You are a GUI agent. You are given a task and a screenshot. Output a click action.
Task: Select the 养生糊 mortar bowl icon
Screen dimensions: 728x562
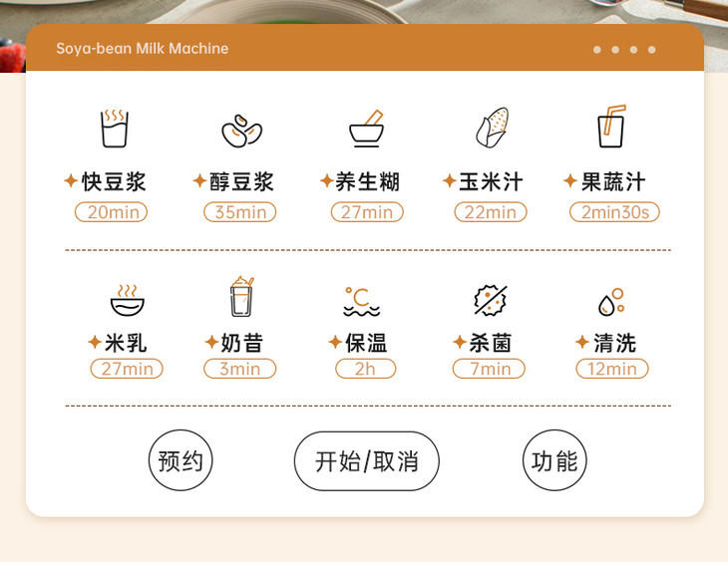(367, 129)
